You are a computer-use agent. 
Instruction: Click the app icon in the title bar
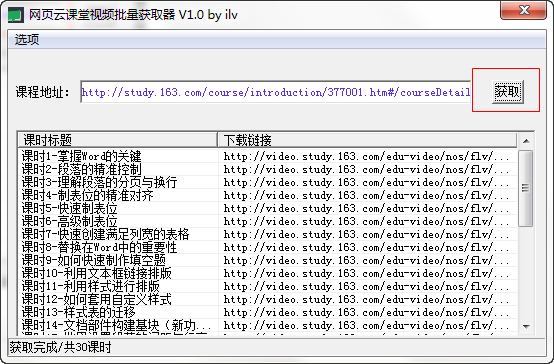coord(16,15)
